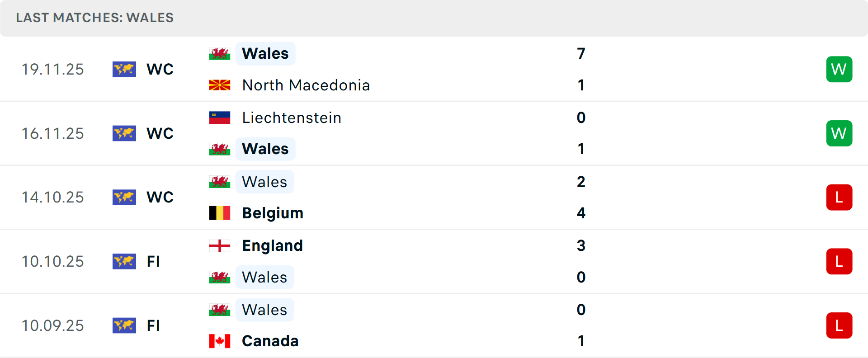Open the North Macedonia team link
Image resolution: width=868 pixels, height=358 pixels.
click(306, 85)
